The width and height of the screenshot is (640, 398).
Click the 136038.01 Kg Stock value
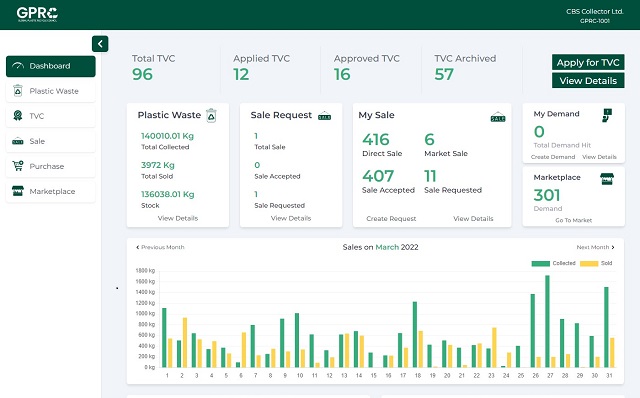[167, 194]
